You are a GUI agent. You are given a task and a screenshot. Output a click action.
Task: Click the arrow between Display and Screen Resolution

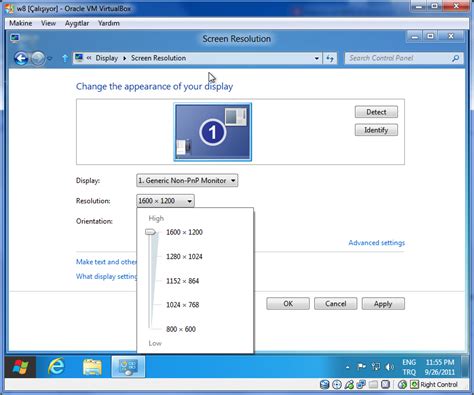124,58
